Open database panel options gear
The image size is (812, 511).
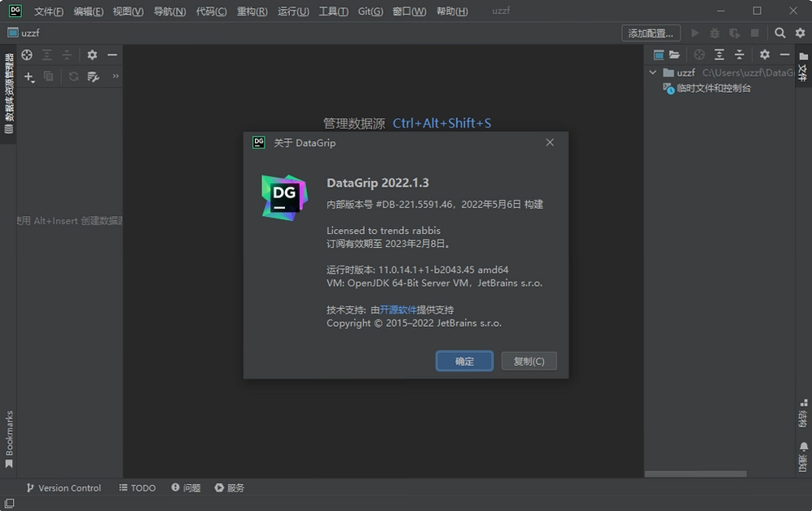click(x=92, y=55)
